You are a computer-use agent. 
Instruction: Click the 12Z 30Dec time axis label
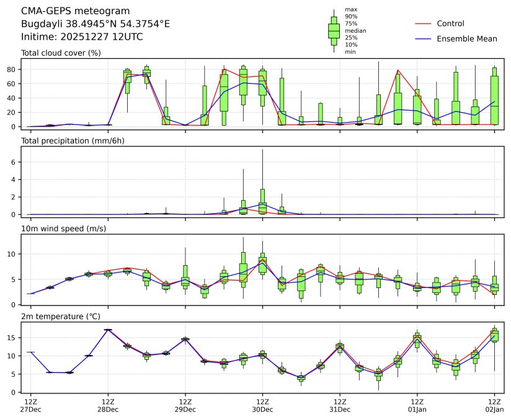coord(262,406)
